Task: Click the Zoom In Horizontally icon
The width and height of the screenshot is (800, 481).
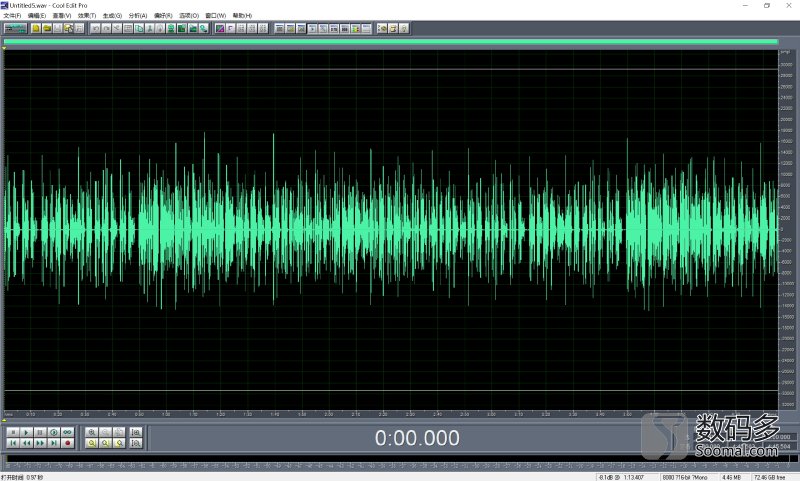Action: (92, 432)
